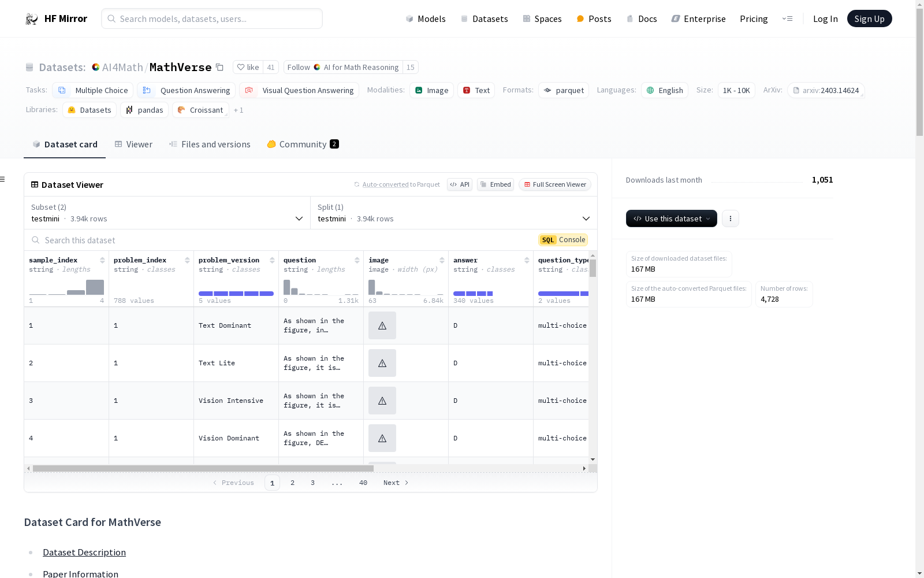Click the Embed button
Screen dimensions: 924x578
click(495, 184)
